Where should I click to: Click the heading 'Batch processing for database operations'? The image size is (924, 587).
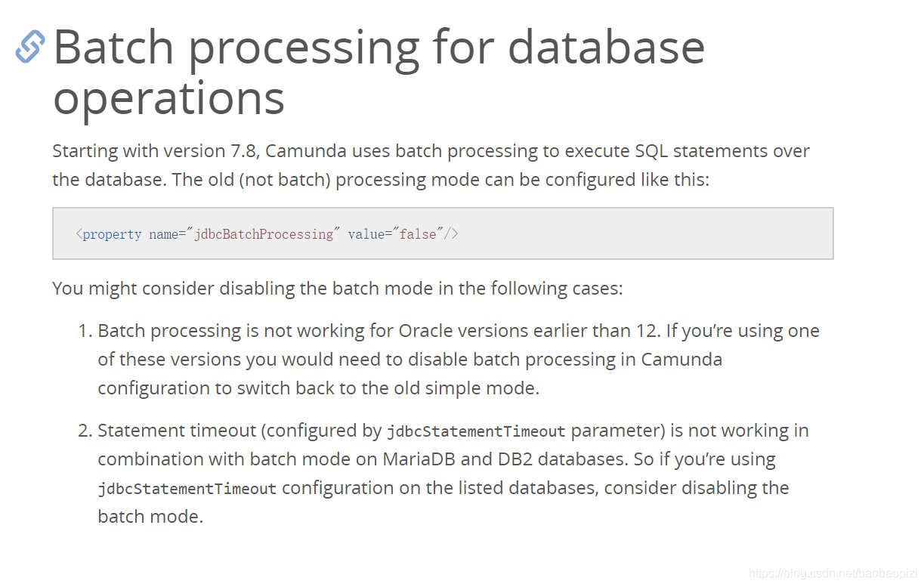point(379,72)
